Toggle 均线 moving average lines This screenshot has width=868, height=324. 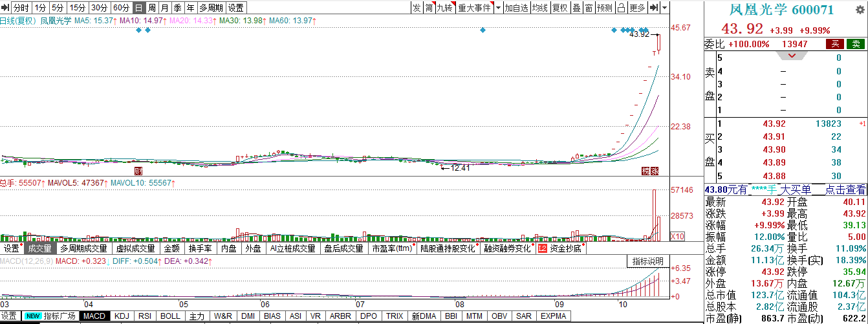540,8
